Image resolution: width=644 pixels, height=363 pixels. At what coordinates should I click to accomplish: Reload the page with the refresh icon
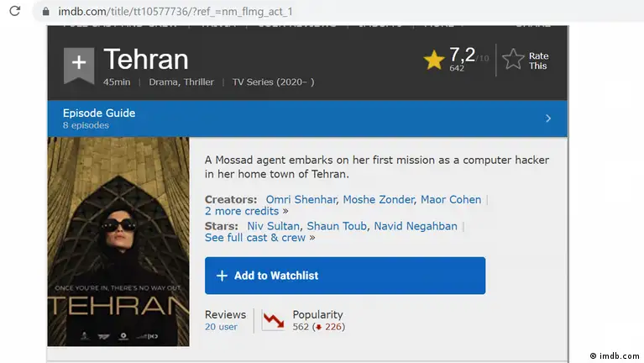tap(15, 12)
